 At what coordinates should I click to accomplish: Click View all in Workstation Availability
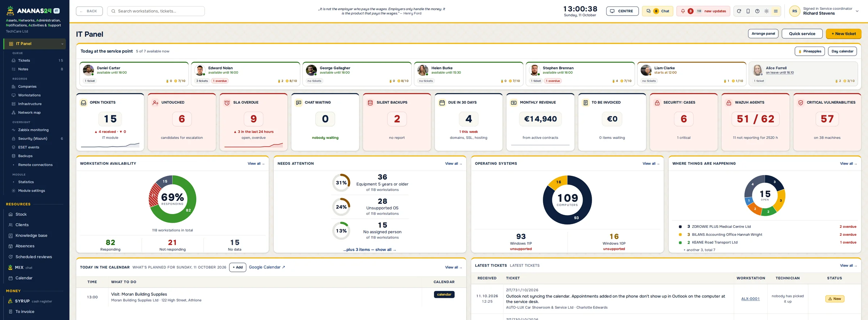[x=256, y=163]
